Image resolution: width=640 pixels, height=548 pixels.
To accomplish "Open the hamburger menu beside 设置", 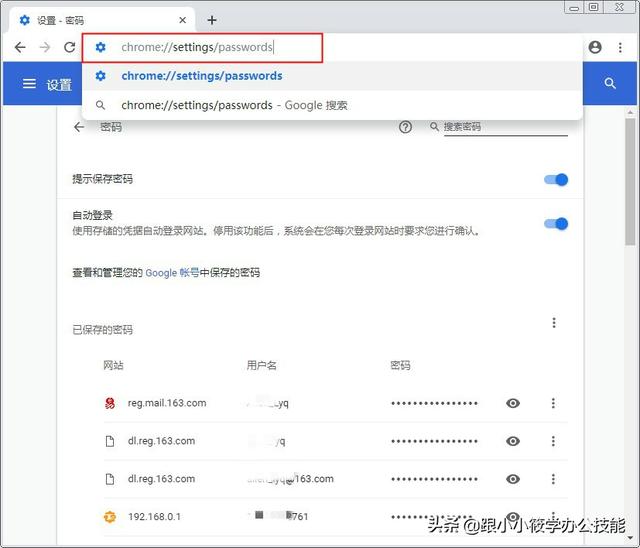I will (x=29, y=84).
